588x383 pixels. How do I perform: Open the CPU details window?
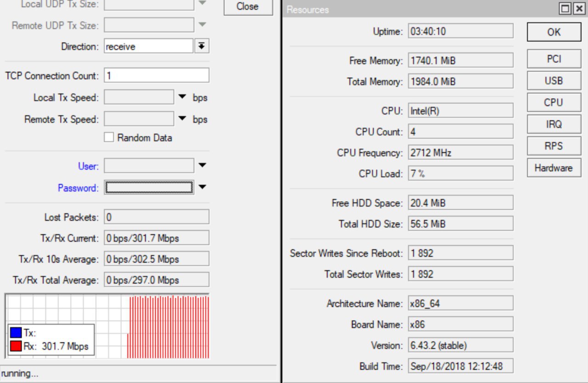(x=554, y=102)
